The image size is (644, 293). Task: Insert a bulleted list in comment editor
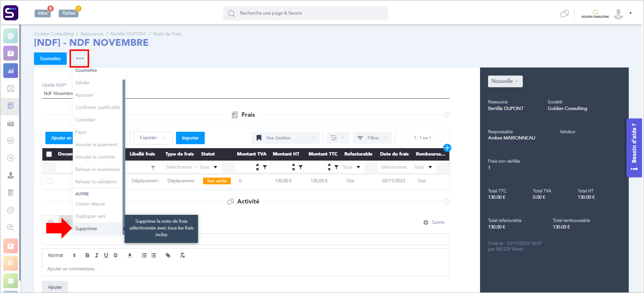tap(154, 255)
